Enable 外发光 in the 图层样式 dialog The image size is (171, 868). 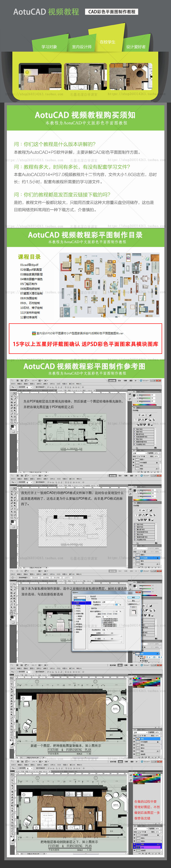click(x=75, y=609)
